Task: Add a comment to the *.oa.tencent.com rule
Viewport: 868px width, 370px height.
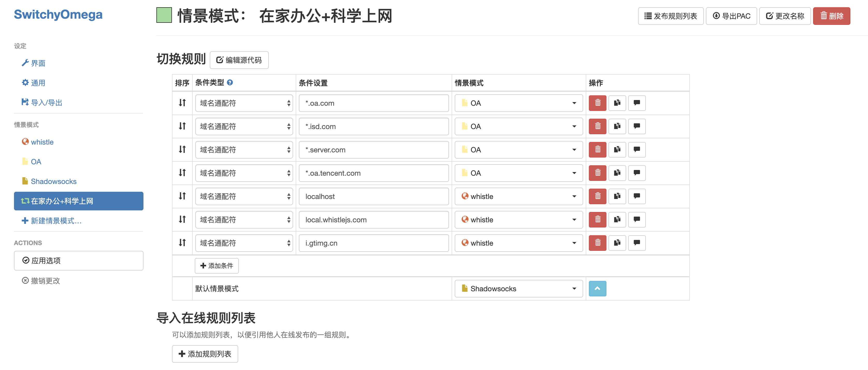Action: pos(636,173)
